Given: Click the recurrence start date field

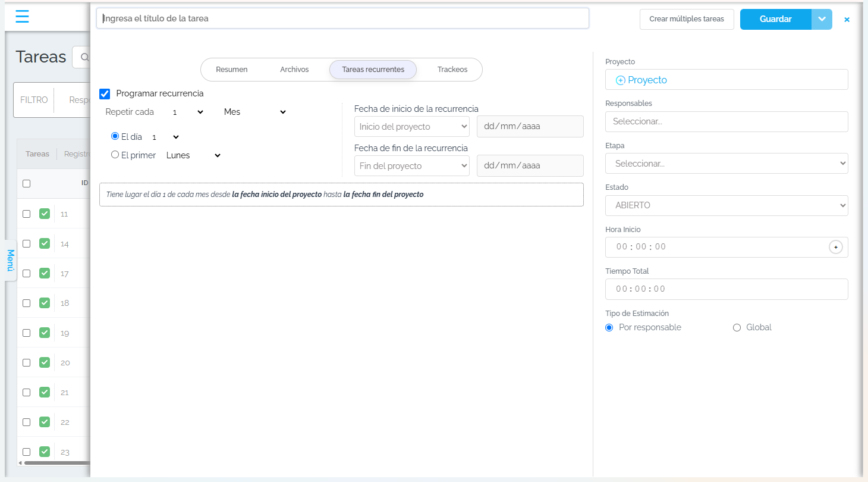Looking at the screenshot, I should pyautogui.click(x=530, y=127).
